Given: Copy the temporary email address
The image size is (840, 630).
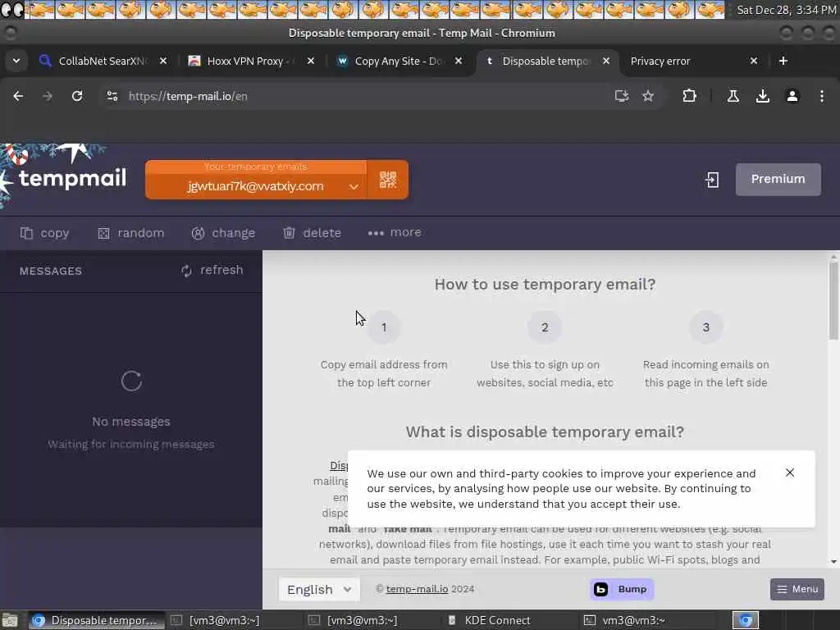Looking at the screenshot, I should (x=45, y=233).
